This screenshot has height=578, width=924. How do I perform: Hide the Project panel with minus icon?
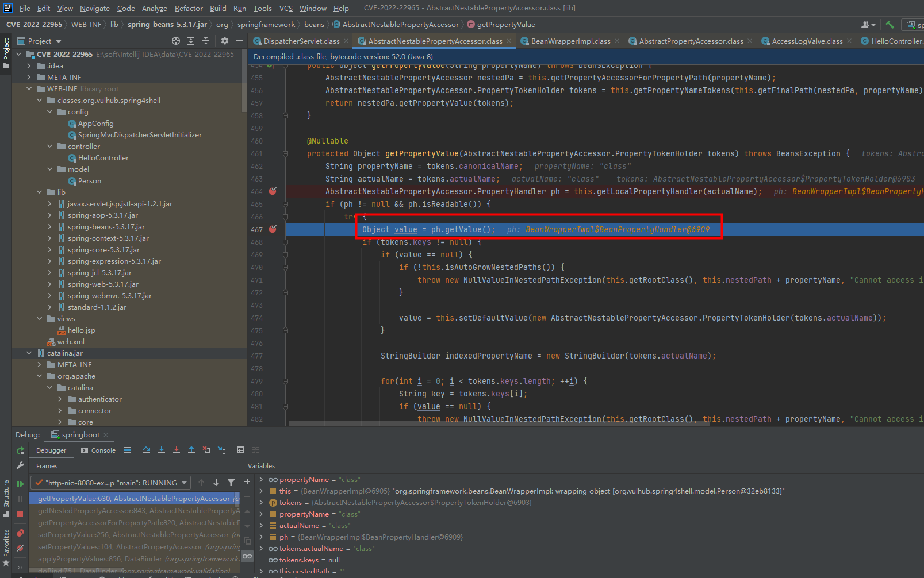pyautogui.click(x=240, y=41)
